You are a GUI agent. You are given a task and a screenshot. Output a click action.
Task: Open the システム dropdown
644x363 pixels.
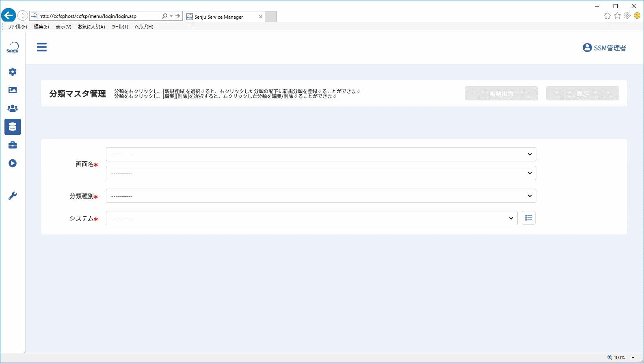(x=312, y=218)
